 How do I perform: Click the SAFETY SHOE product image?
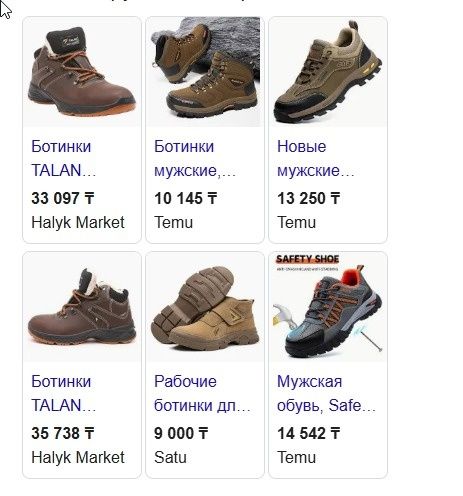pyautogui.click(x=328, y=307)
